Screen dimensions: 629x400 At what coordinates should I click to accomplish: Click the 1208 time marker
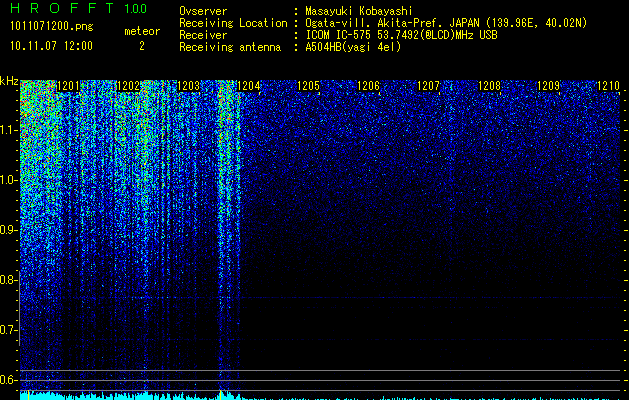coord(489,86)
